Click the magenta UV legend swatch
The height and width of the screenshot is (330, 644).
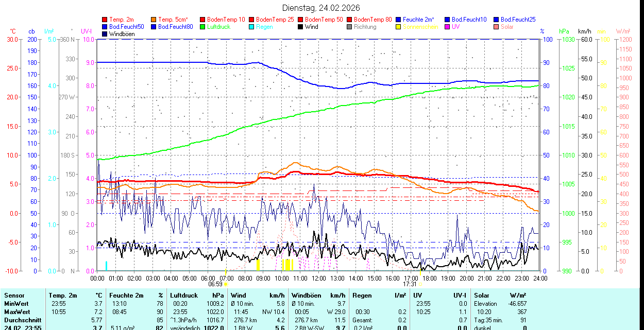pos(447,27)
